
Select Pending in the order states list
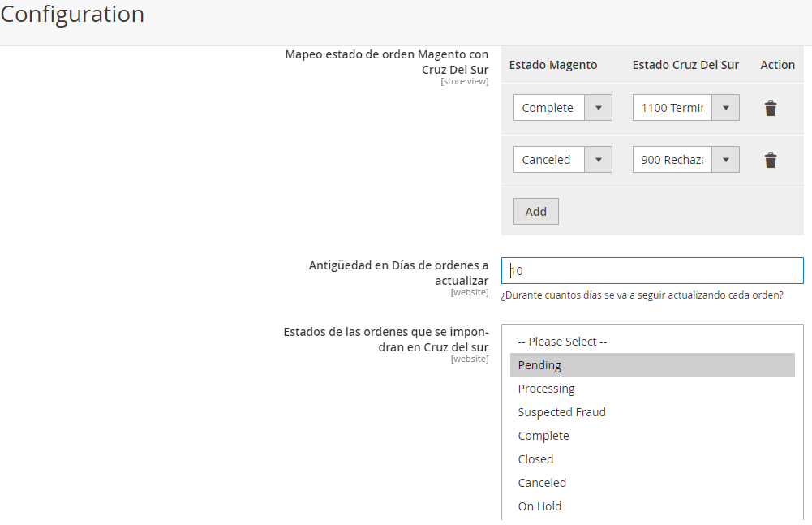click(x=539, y=365)
